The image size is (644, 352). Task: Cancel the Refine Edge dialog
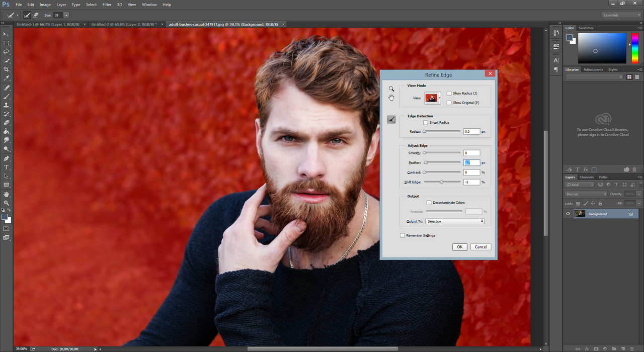[x=481, y=247]
